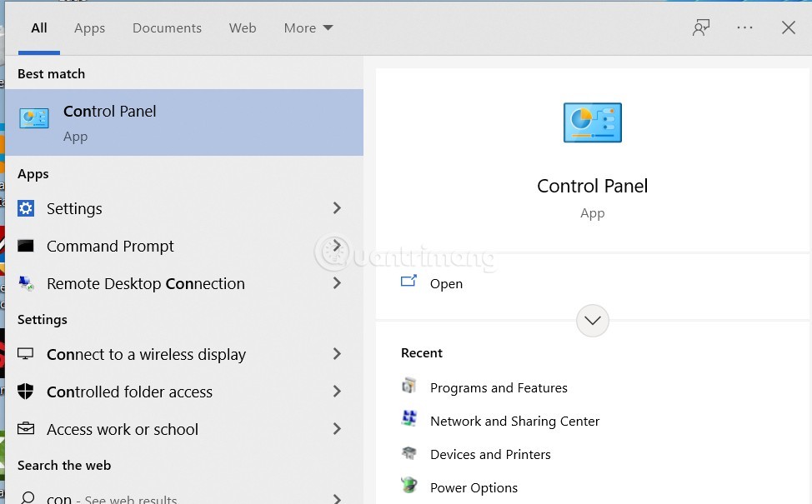Image resolution: width=812 pixels, height=504 pixels.
Task: Open the Control Panel best match result
Action: click(184, 122)
